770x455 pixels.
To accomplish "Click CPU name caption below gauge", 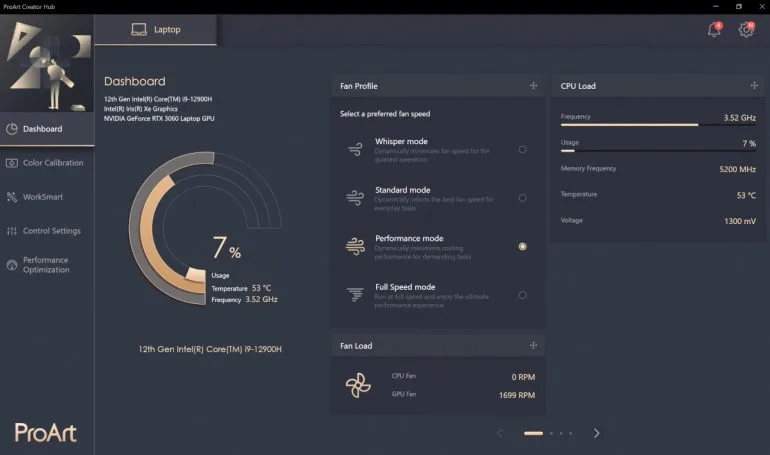I will point(210,349).
